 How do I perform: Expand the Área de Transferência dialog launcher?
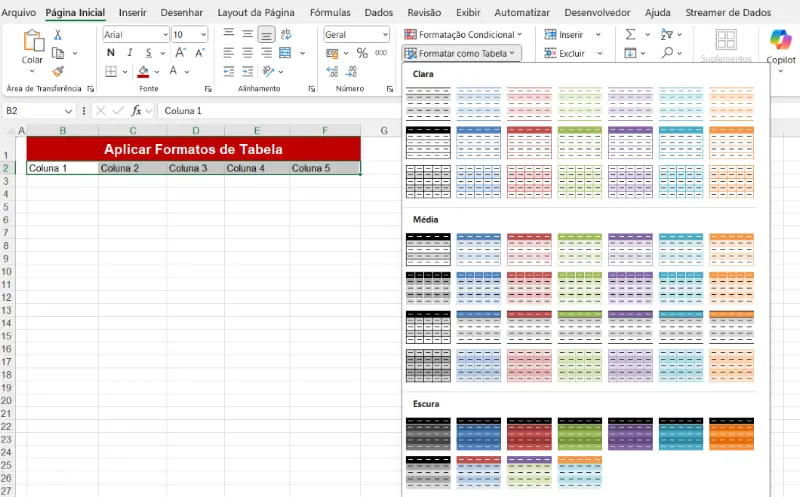91,89
